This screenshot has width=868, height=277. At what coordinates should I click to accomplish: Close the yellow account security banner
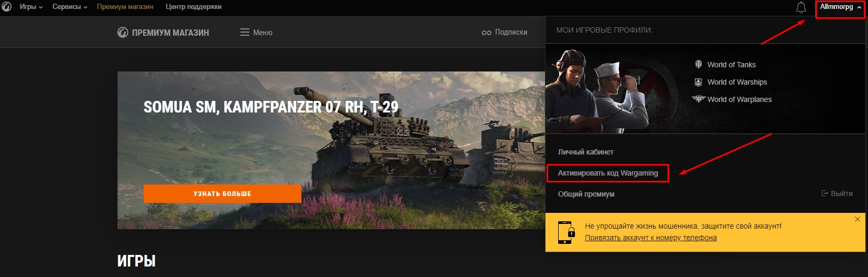857,219
